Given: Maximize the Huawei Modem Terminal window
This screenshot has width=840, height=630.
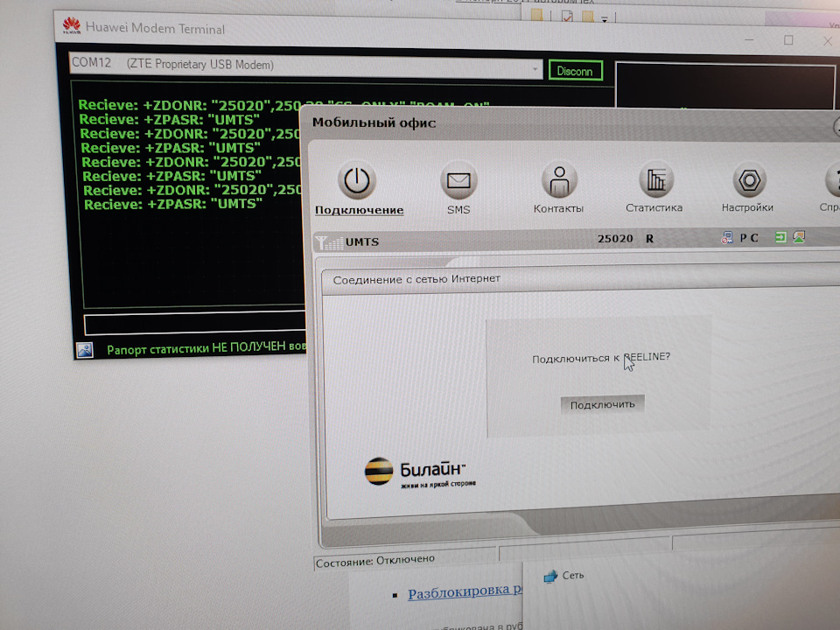Looking at the screenshot, I should (788, 40).
